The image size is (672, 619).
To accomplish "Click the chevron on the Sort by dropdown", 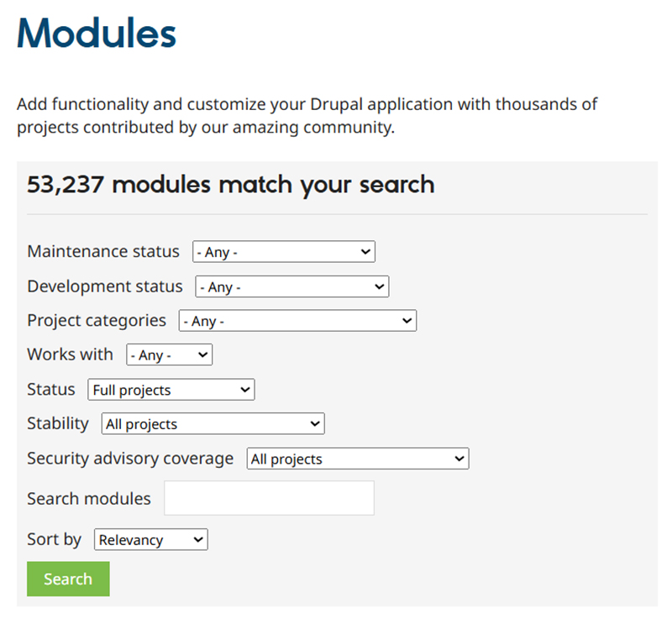I will point(198,539).
